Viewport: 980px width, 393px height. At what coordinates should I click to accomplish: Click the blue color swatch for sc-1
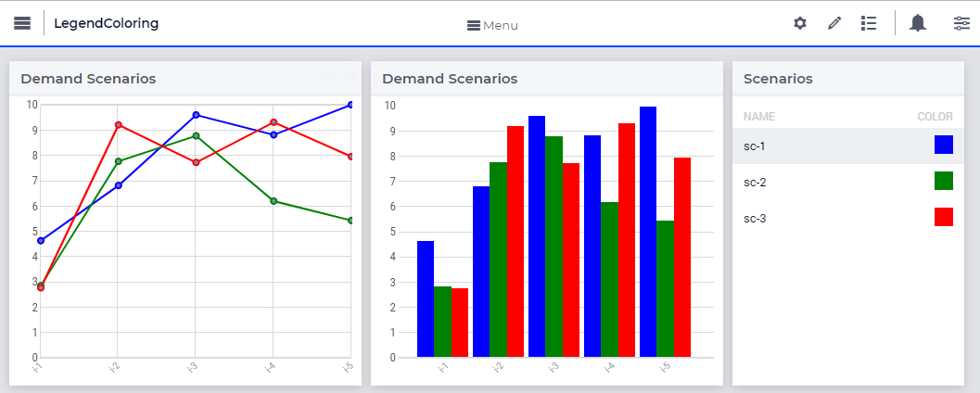[x=944, y=145]
